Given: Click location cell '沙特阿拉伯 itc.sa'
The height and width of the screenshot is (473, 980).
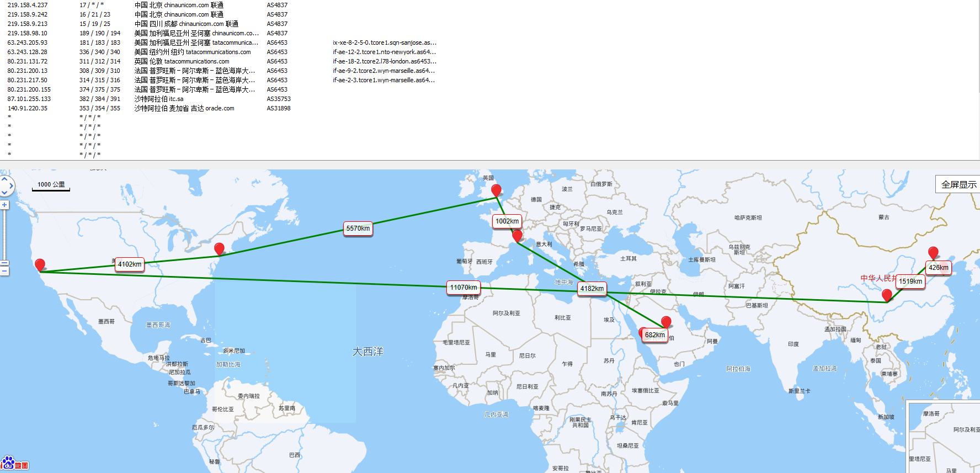Looking at the screenshot, I should tap(159, 99).
